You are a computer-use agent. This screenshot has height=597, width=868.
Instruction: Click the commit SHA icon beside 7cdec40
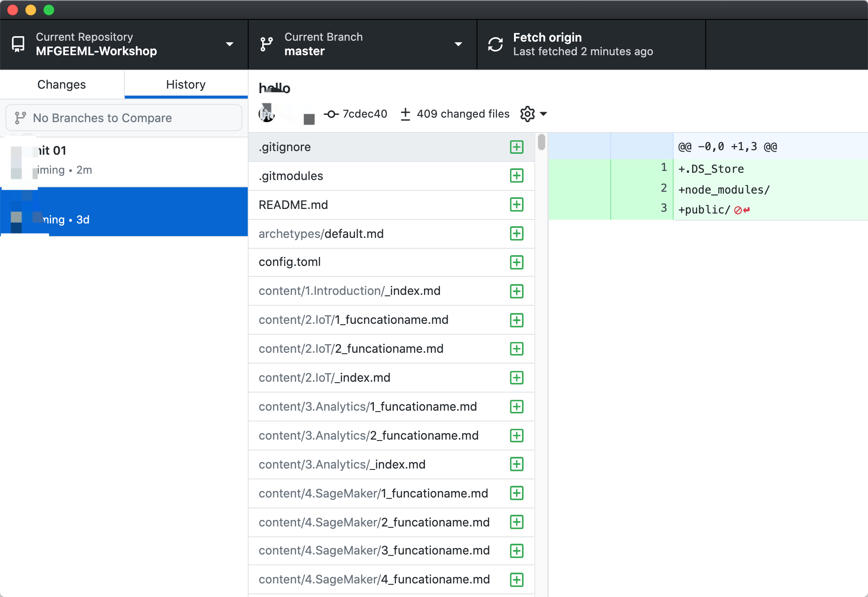coord(331,114)
